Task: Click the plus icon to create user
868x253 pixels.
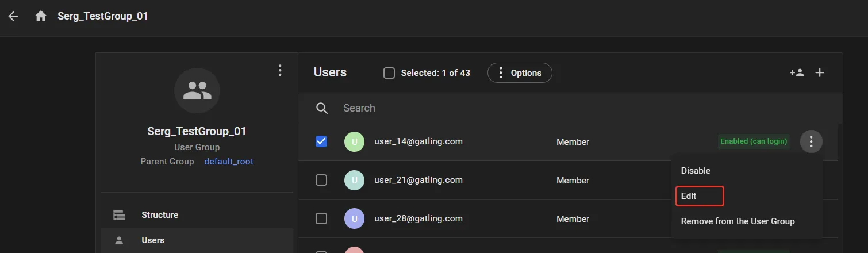Action: pos(820,72)
